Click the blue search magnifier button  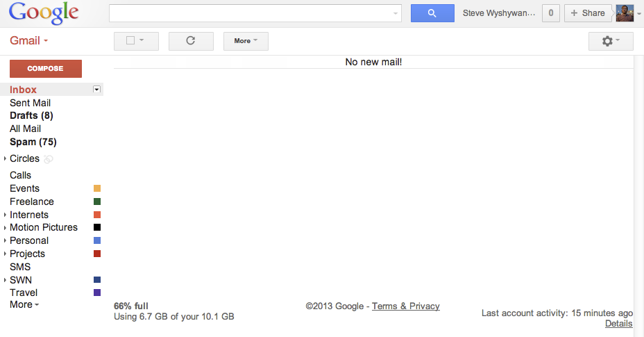point(432,13)
